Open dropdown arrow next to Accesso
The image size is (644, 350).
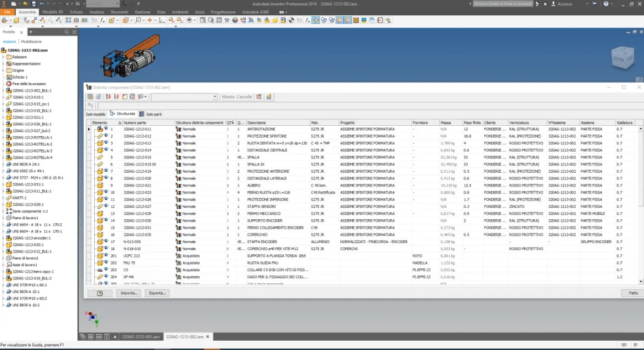click(587, 4)
